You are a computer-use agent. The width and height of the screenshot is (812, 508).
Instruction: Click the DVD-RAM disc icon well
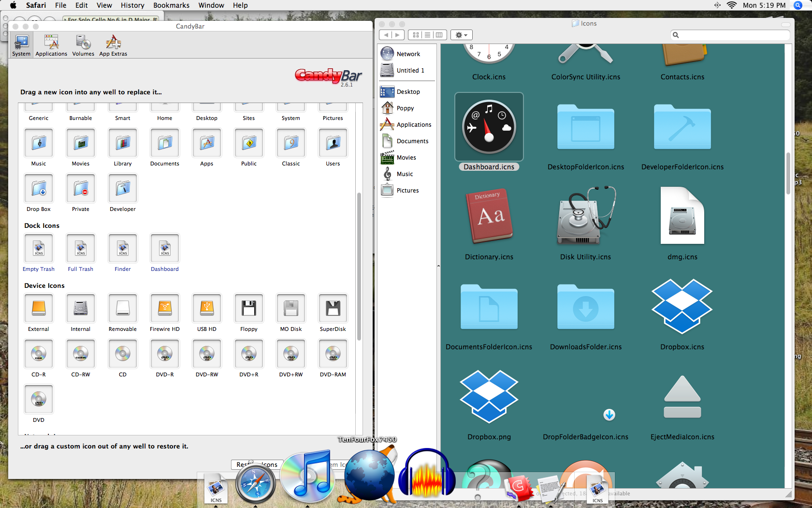(x=333, y=354)
